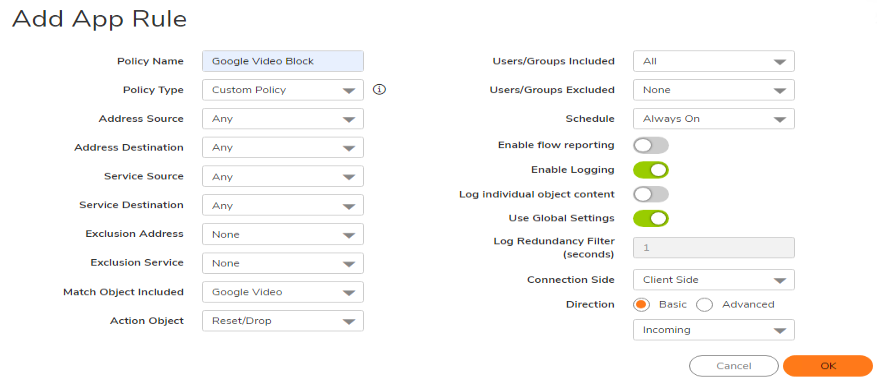Screen dimensions: 877x383
Task: Expand the Address Source dropdown
Action: [x=283, y=119]
